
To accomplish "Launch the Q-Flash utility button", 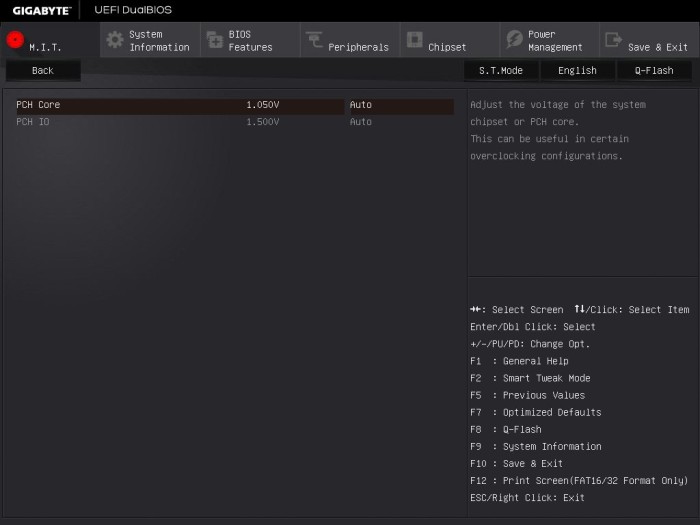I will (654, 71).
